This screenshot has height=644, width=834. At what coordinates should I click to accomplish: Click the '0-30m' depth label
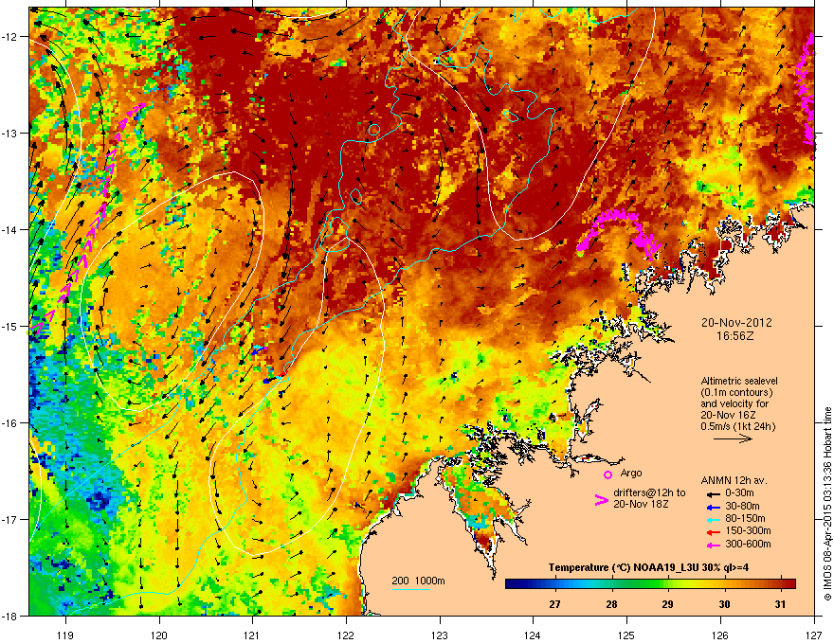[x=739, y=493]
